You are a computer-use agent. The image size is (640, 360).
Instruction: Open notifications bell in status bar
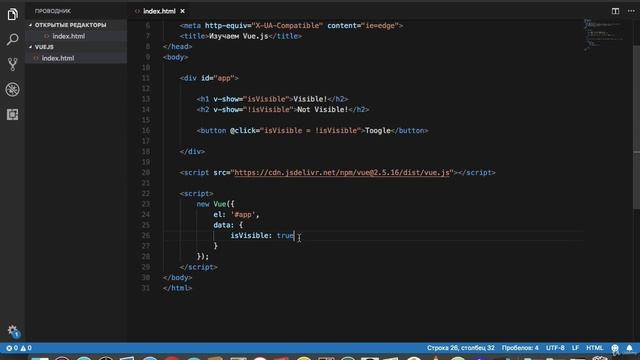coord(629,348)
